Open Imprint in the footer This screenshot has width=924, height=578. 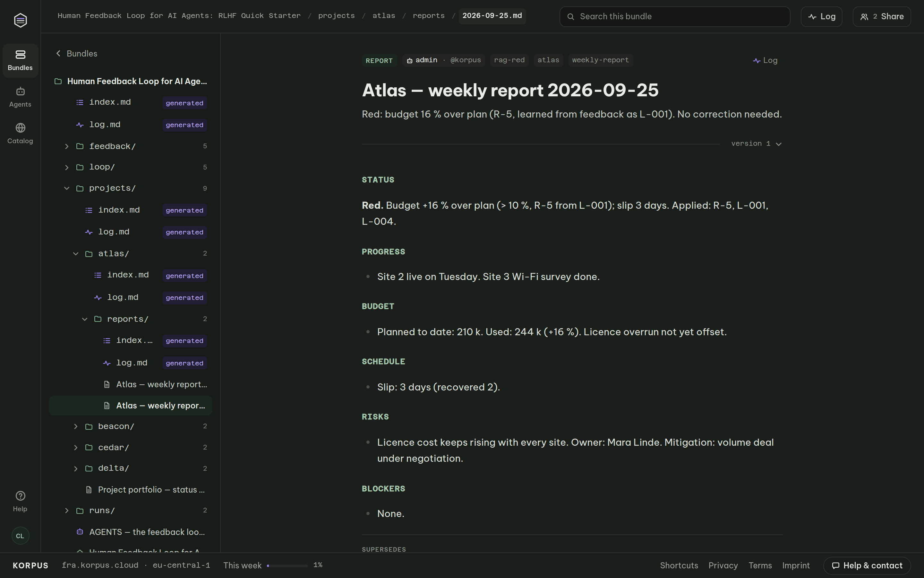tap(796, 565)
